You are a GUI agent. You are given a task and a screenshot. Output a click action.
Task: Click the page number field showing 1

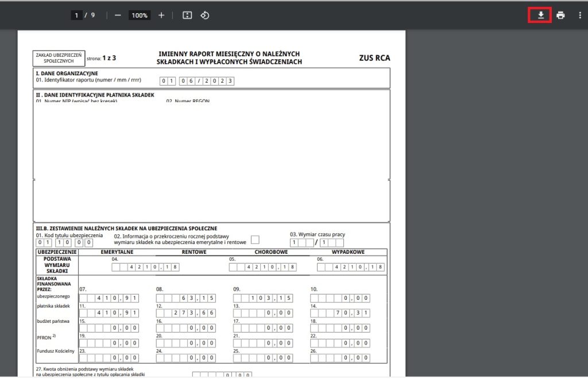(76, 16)
